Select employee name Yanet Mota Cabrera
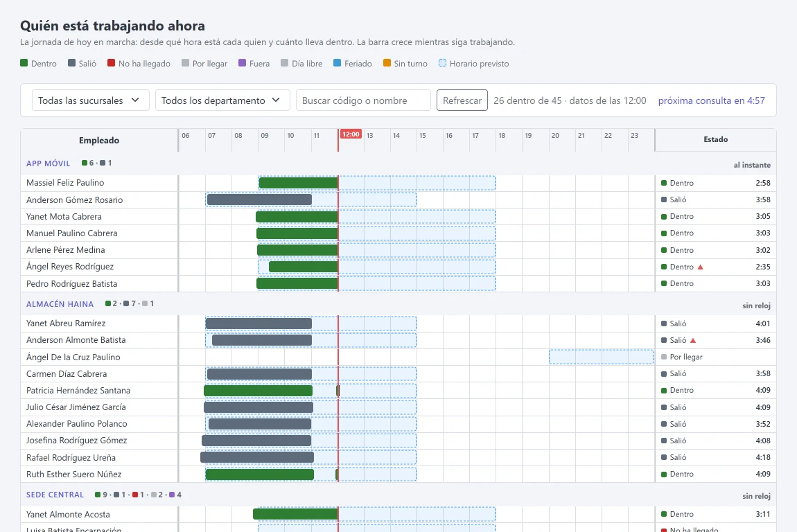The image size is (797, 532). click(x=64, y=216)
